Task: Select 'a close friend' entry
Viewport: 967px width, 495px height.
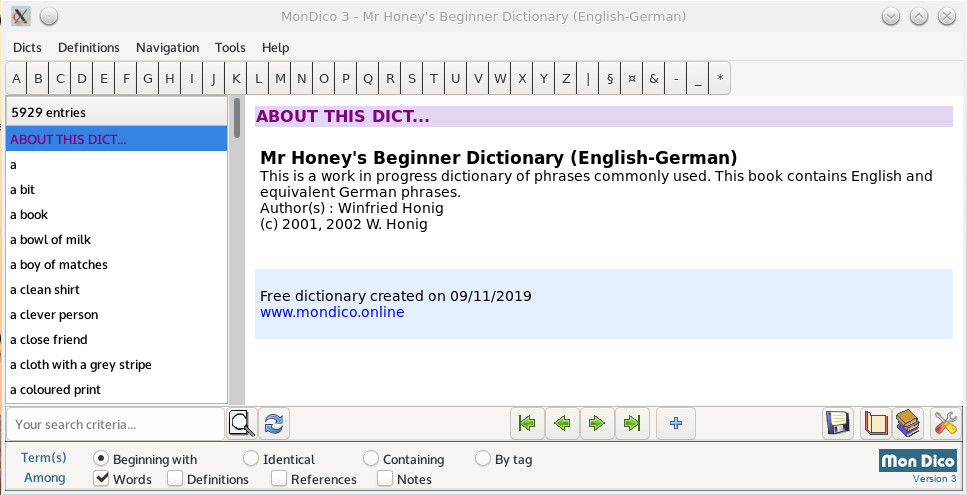Action: pyautogui.click(x=117, y=339)
